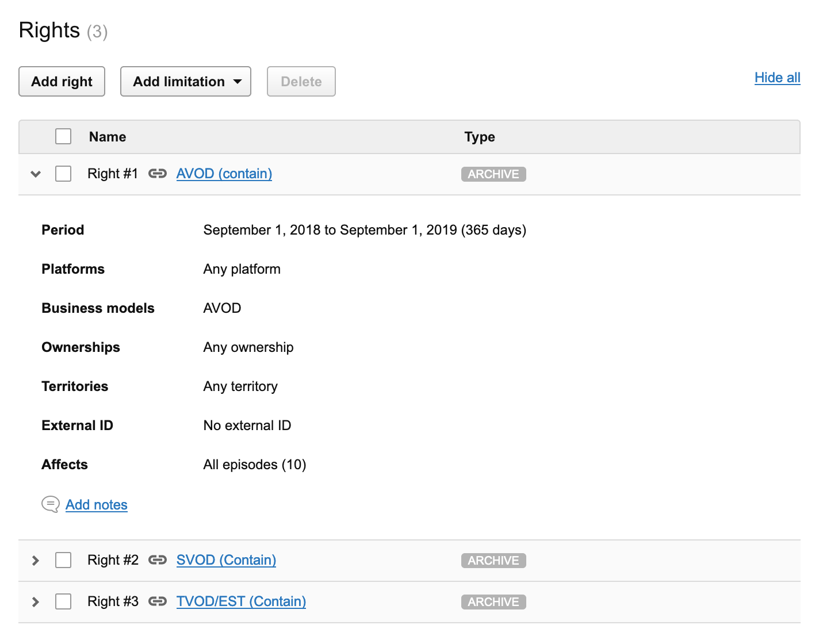This screenshot has height=644, width=819.
Task: Click the Add notes link
Action: pyautogui.click(x=97, y=505)
